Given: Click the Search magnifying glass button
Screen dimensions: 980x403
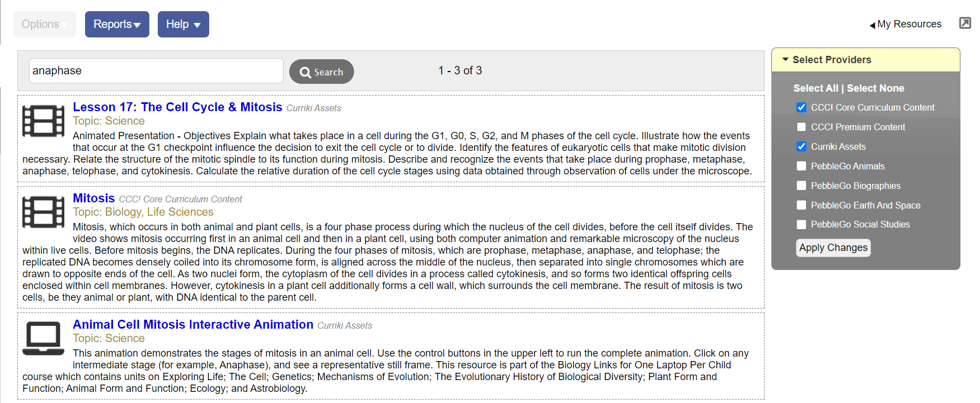Looking at the screenshot, I should pos(321,72).
